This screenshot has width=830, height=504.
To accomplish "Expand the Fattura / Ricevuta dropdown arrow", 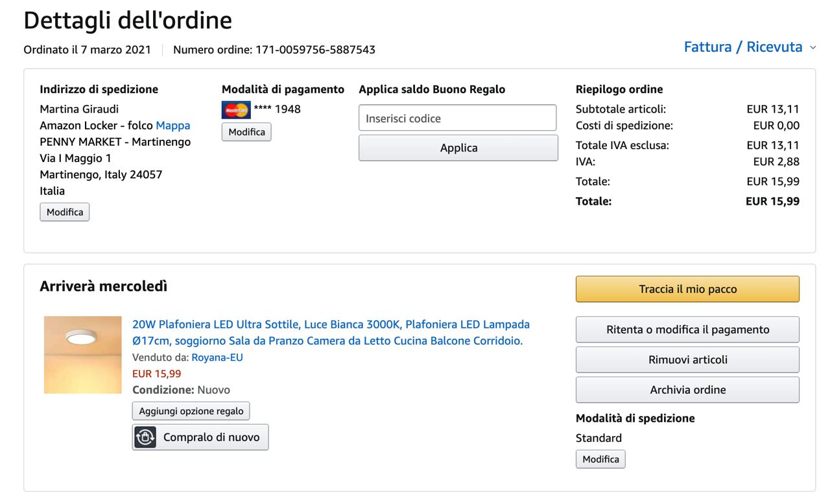I will 813,48.
